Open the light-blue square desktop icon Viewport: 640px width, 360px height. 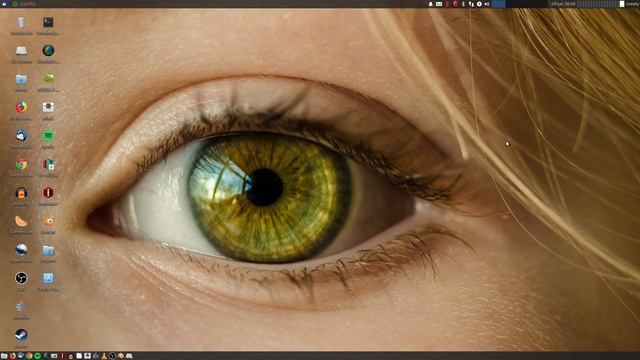point(48,278)
